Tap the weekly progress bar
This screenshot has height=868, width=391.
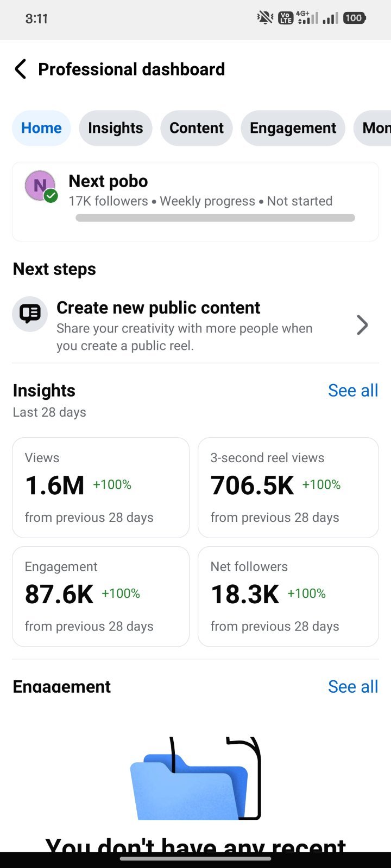coord(216,218)
